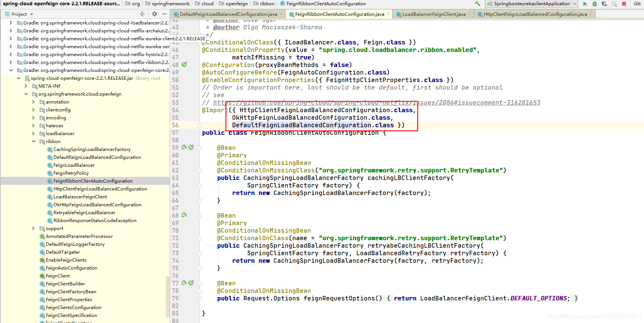This screenshot has height=323, width=644.
Task: Run the SpringbooteurekaclientApplication with the green play icon
Action: click(585, 4)
